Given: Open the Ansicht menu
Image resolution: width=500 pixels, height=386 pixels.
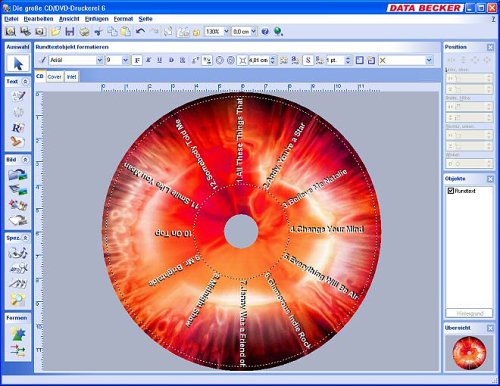Looking at the screenshot, I should [69, 19].
